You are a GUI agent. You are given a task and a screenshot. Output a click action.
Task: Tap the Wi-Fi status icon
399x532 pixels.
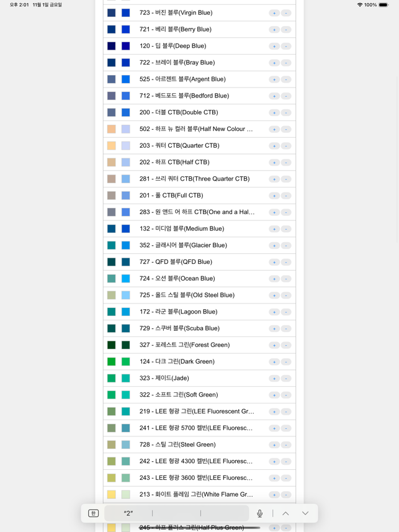360,5
